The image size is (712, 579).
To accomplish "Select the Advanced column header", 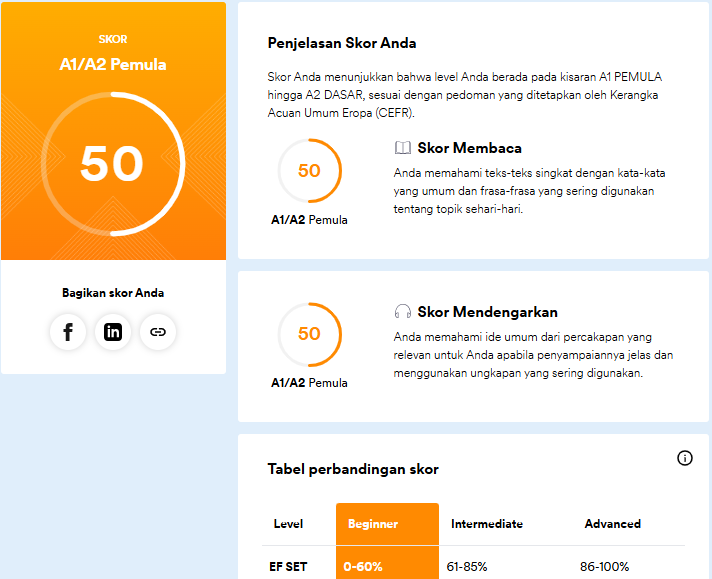I will 612,524.
